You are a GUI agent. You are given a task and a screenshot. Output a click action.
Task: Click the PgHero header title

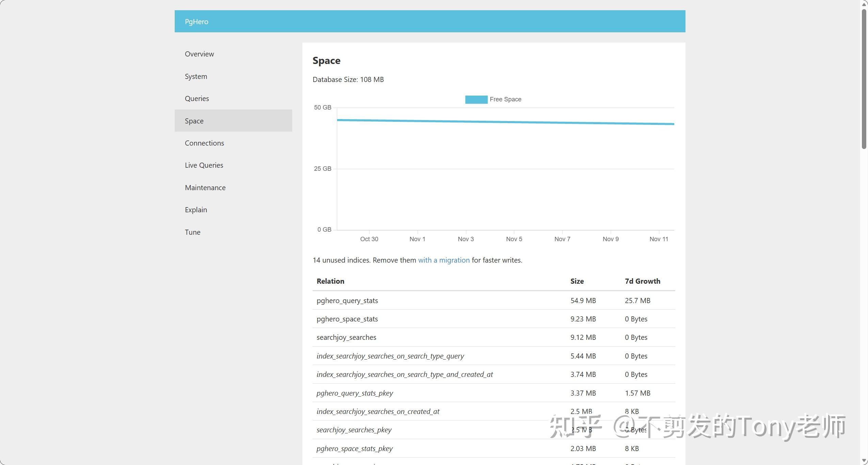(196, 22)
